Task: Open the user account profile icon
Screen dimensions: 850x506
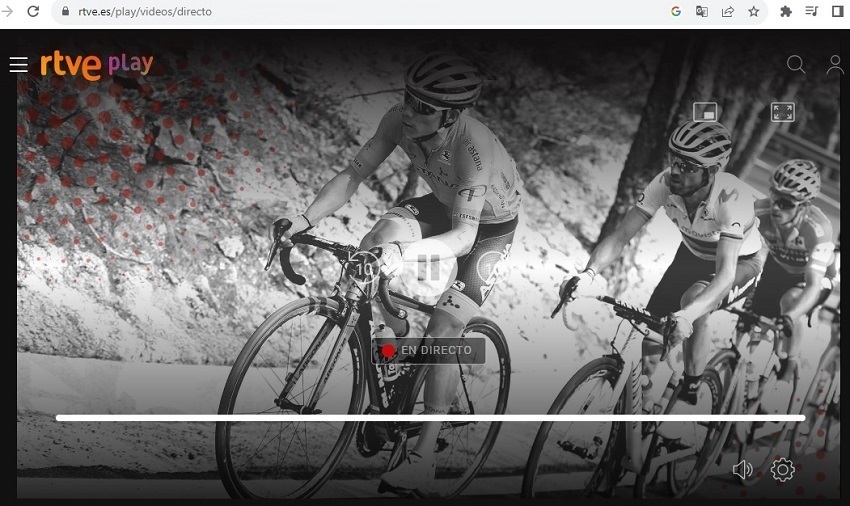Action: [835, 65]
